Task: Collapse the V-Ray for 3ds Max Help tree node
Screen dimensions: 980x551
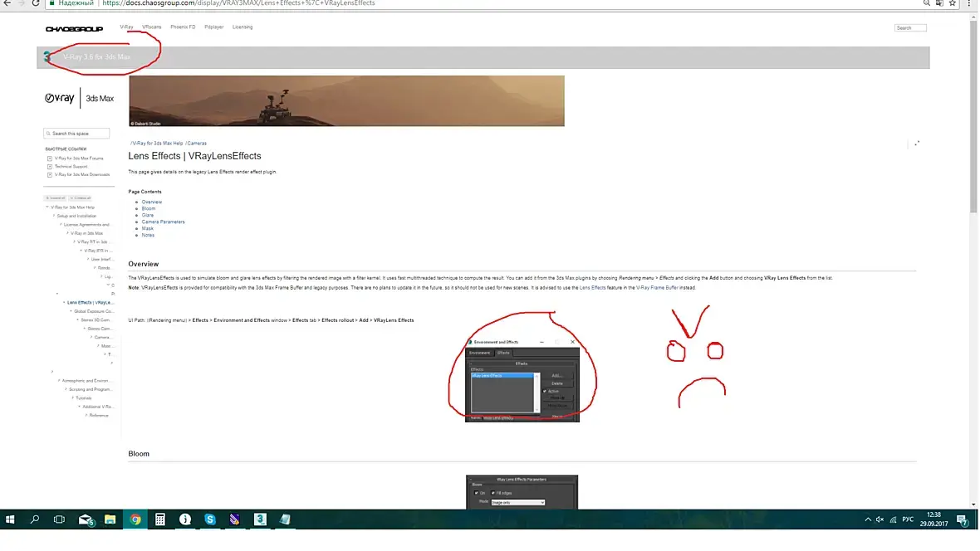Action: click(x=47, y=207)
